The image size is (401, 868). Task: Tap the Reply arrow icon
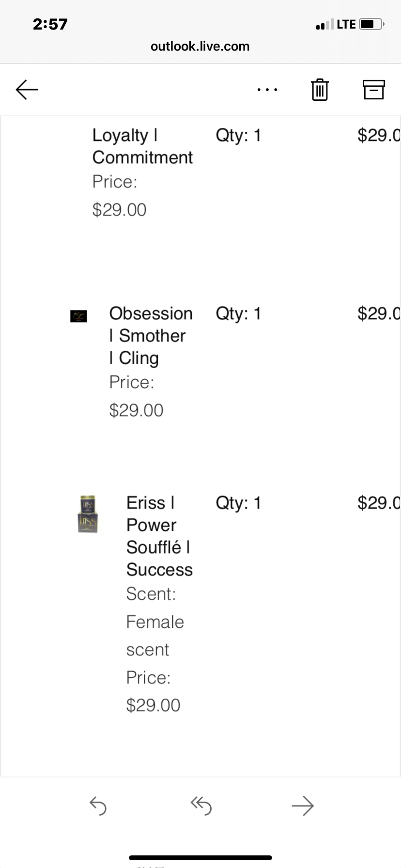tap(98, 806)
